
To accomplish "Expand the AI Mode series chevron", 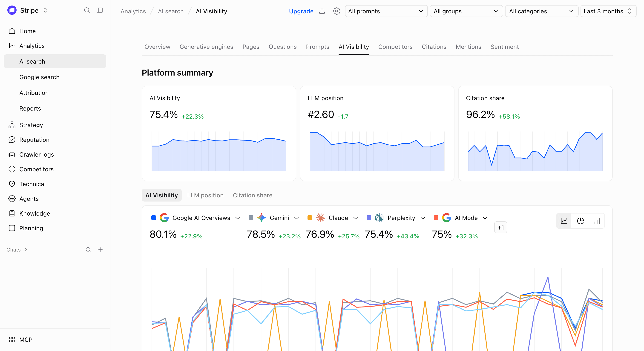I will pyautogui.click(x=485, y=218).
